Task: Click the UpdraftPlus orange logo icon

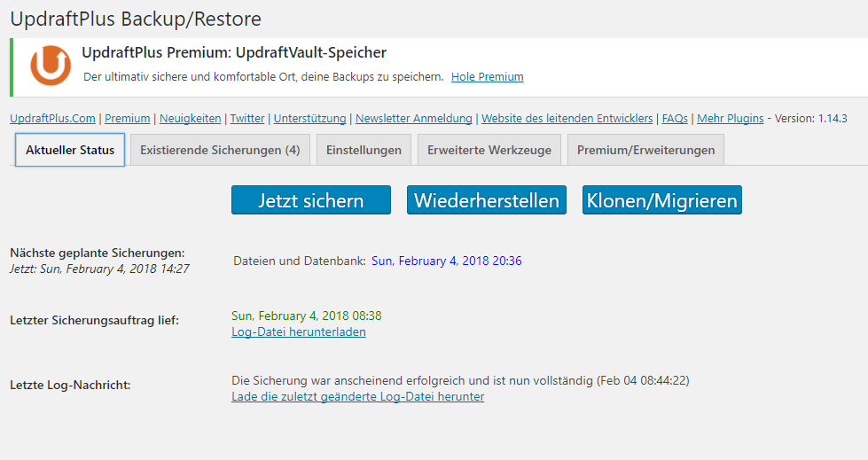Action: pos(51,66)
